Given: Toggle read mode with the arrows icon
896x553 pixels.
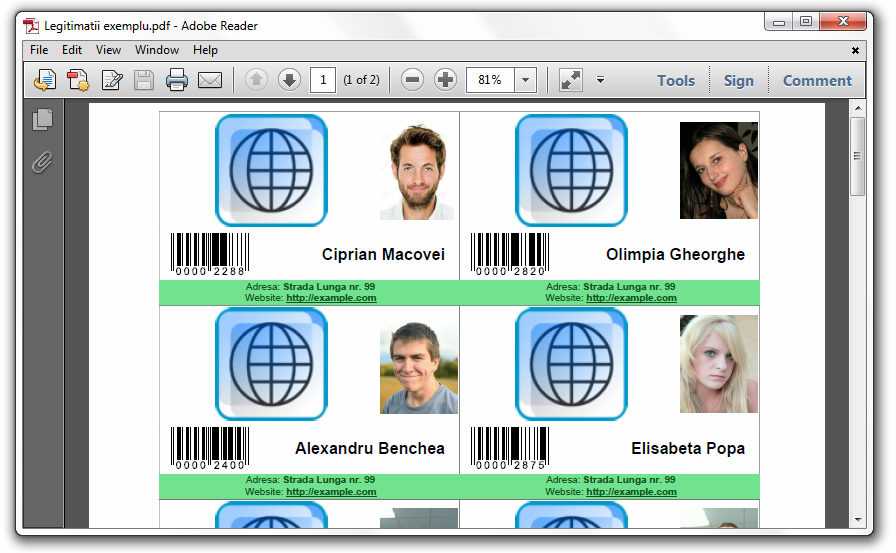Looking at the screenshot, I should pyautogui.click(x=570, y=80).
